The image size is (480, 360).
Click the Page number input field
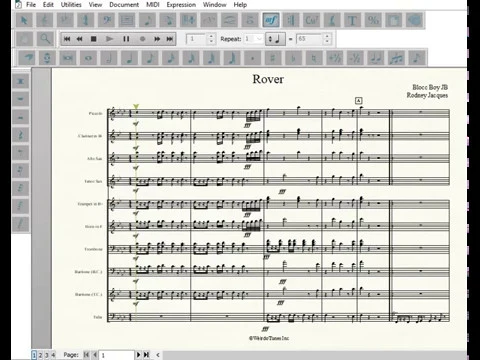pyautogui.click(x=116, y=355)
